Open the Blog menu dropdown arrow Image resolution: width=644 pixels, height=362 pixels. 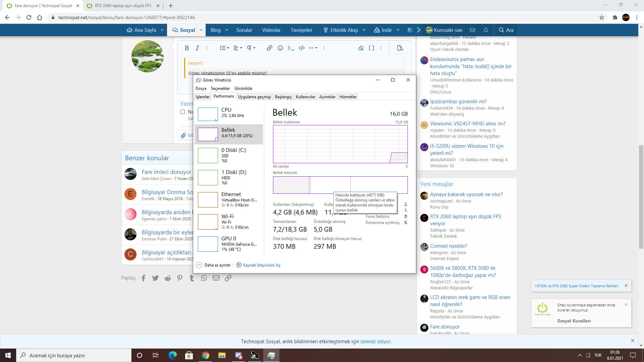[x=227, y=30]
